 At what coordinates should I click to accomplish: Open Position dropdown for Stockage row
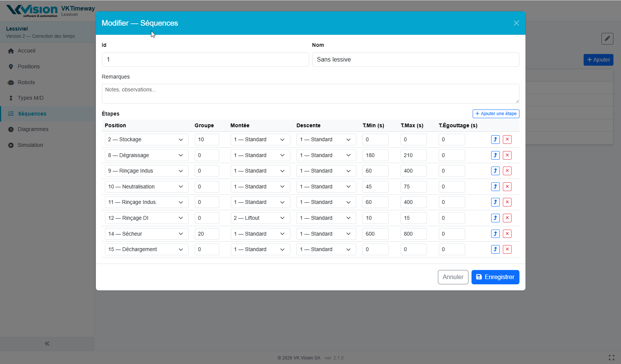click(x=146, y=139)
